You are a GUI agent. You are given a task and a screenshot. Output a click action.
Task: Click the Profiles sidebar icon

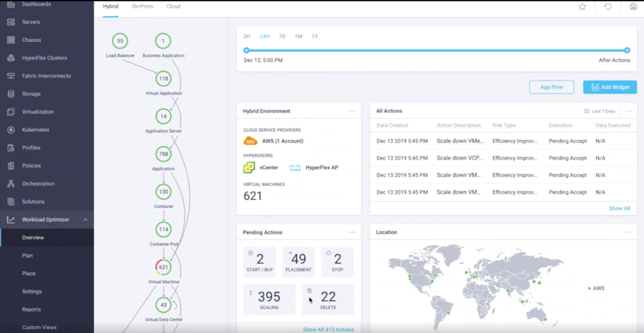11,148
